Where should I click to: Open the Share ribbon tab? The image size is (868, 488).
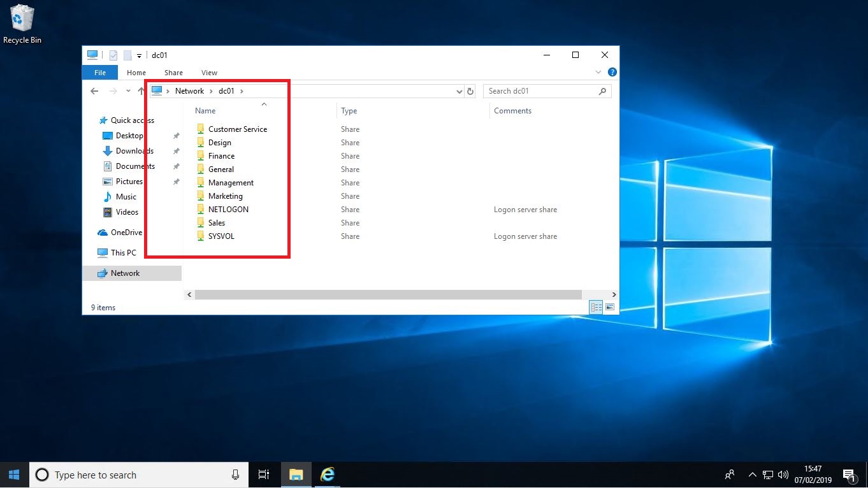pos(173,73)
